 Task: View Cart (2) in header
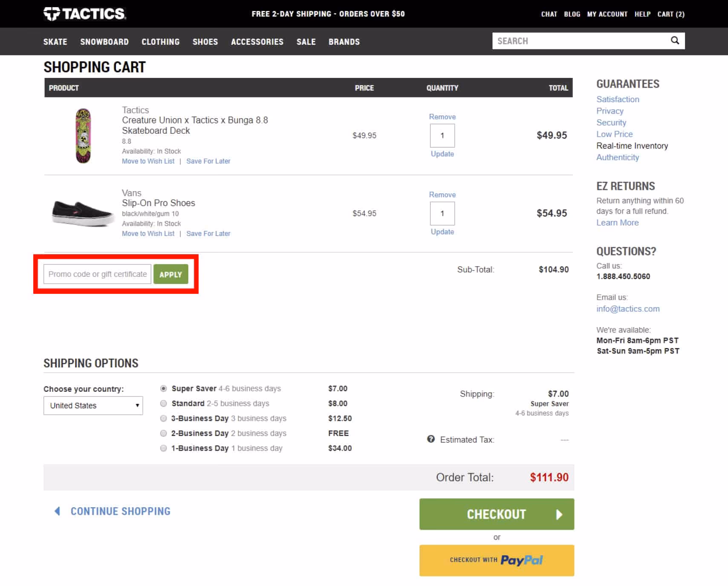pyautogui.click(x=671, y=14)
